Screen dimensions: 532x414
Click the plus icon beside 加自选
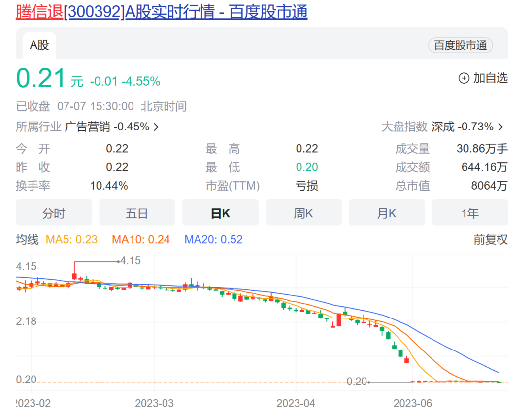(x=464, y=78)
